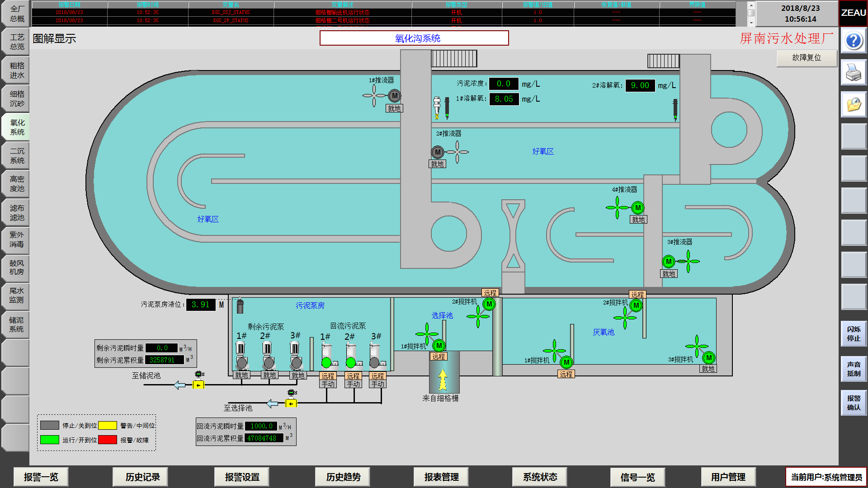Open the 鼓风机房 sidebar tab
The height and width of the screenshot is (488, 868).
(x=17, y=267)
